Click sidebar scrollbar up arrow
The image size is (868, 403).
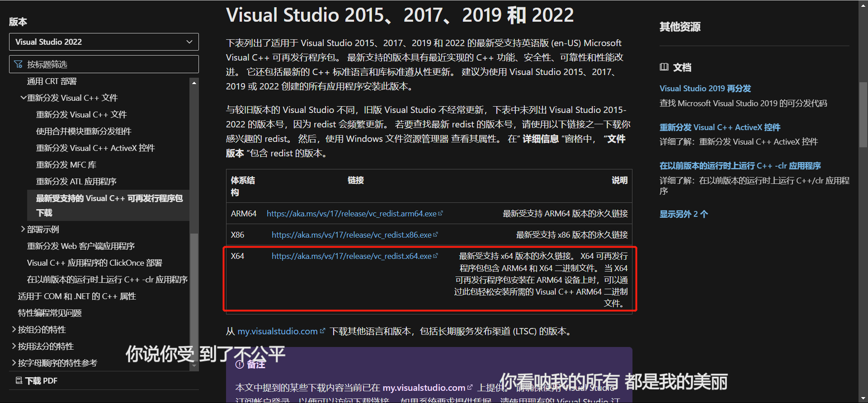pyautogui.click(x=194, y=83)
